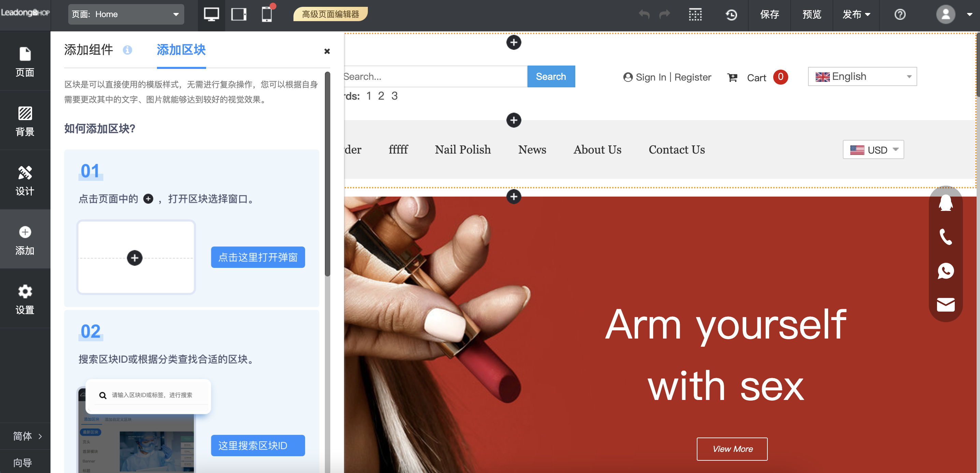Switch to mobile phone view
Image resolution: width=980 pixels, height=473 pixels.
tap(267, 14)
